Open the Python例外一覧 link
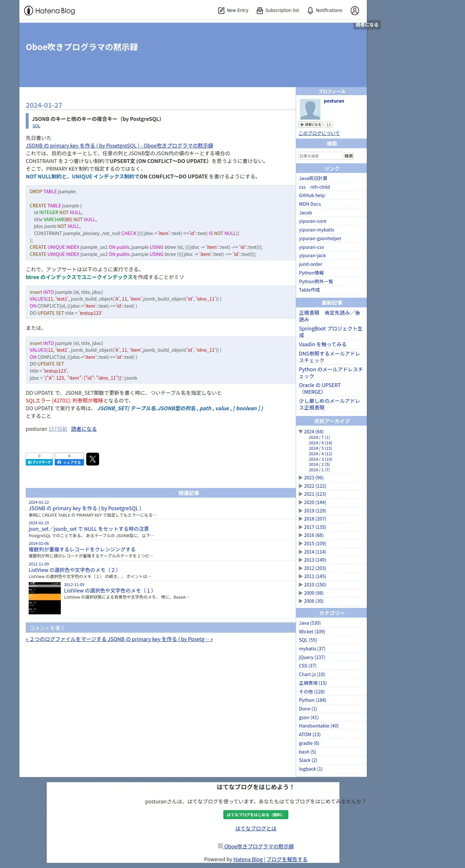The height and width of the screenshot is (868, 465). coord(316,281)
